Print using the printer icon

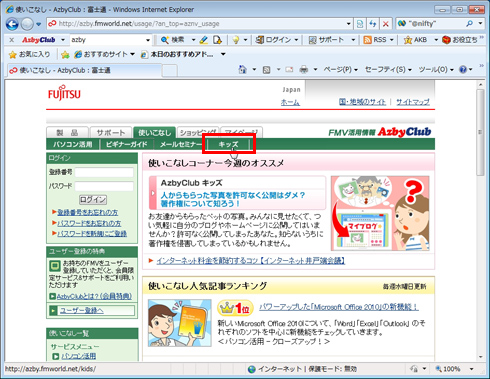point(304,70)
